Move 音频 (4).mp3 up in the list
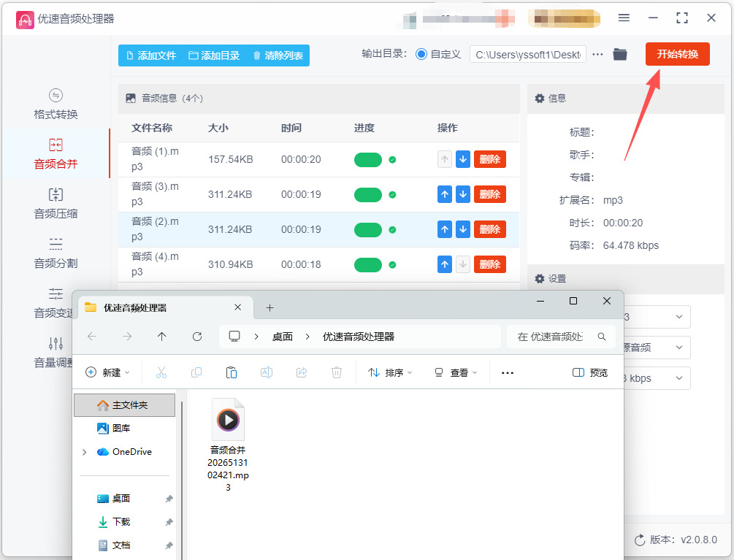 pyautogui.click(x=444, y=264)
